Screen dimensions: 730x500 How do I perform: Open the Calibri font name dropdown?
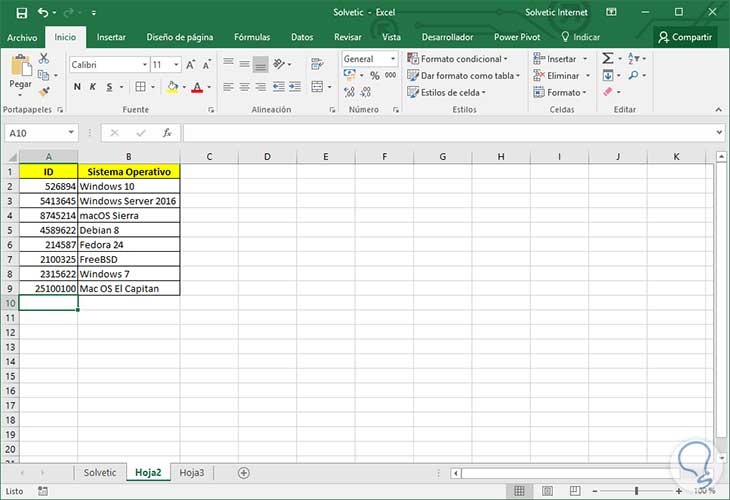[x=145, y=65]
